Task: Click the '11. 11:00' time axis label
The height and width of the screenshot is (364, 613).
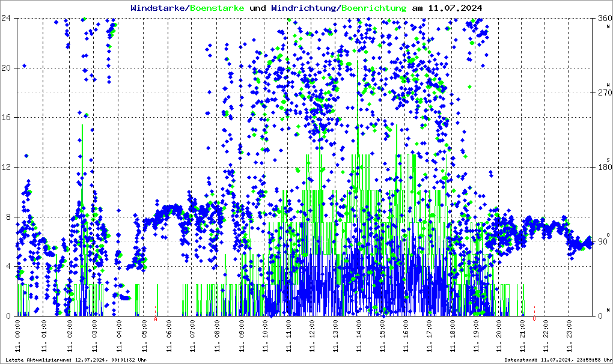Action: pyautogui.click(x=288, y=336)
